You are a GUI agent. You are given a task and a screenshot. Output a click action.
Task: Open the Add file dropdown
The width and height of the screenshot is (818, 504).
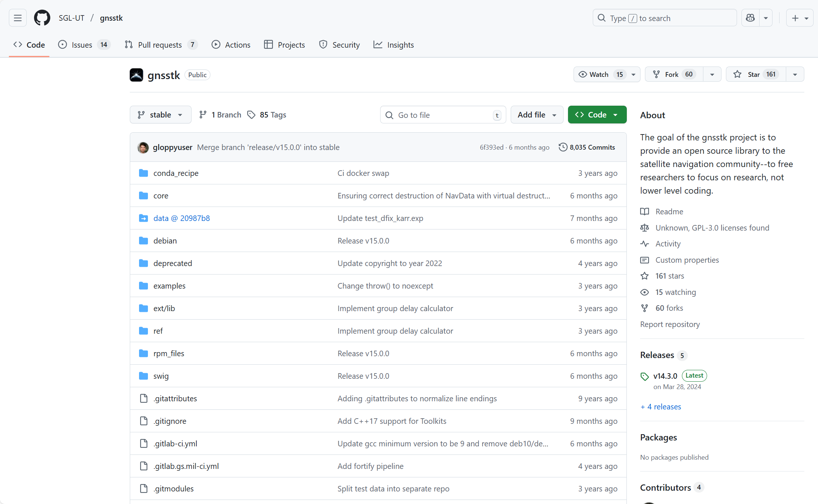(537, 115)
